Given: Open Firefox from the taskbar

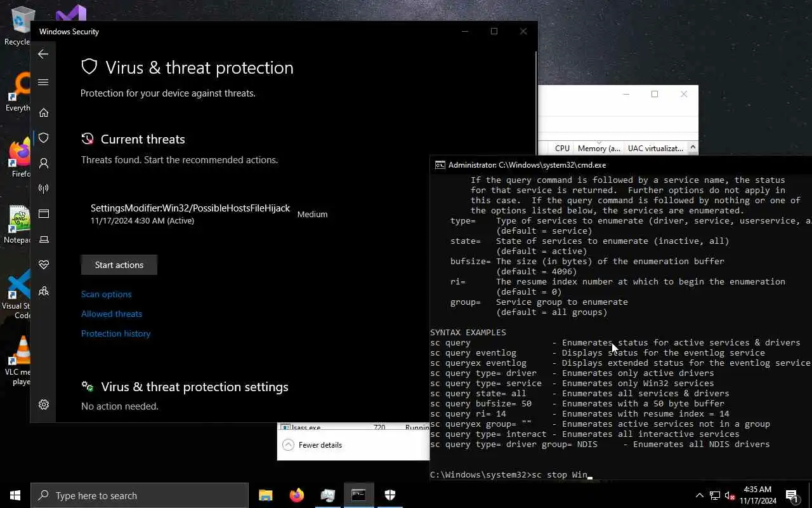Looking at the screenshot, I should 296,495.
